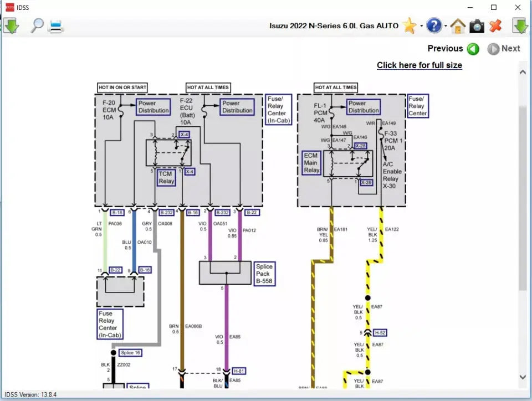Capture a screenshot with the camera icon
Viewport: 532px width, 401px height.
tap(477, 25)
